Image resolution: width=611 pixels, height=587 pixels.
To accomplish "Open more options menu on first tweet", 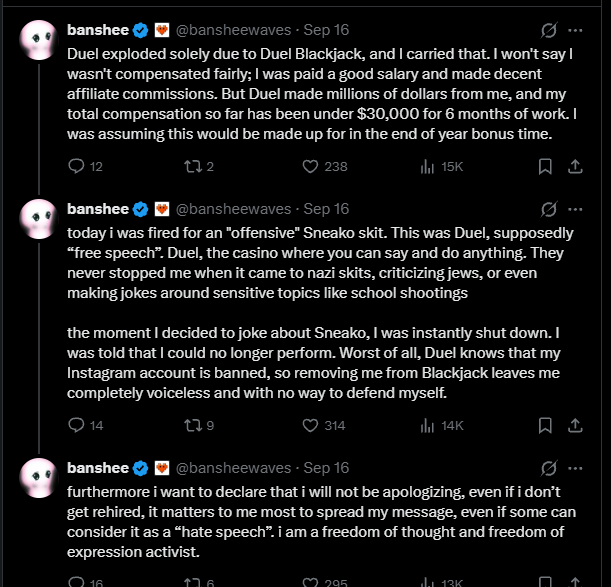I will coord(575,30).
